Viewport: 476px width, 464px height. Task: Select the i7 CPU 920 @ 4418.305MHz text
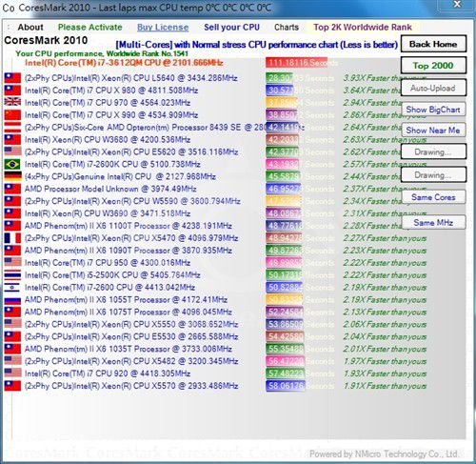(108, 373)
